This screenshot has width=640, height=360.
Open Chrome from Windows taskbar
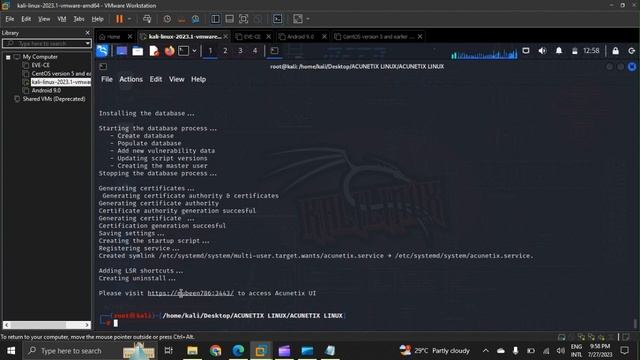coord(216,351)
